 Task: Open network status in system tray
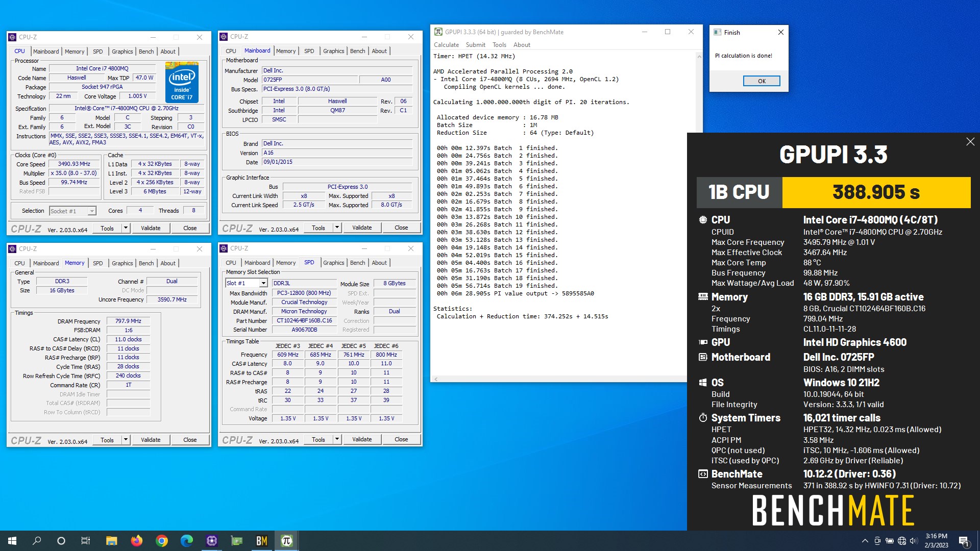[x=901, y=541]
